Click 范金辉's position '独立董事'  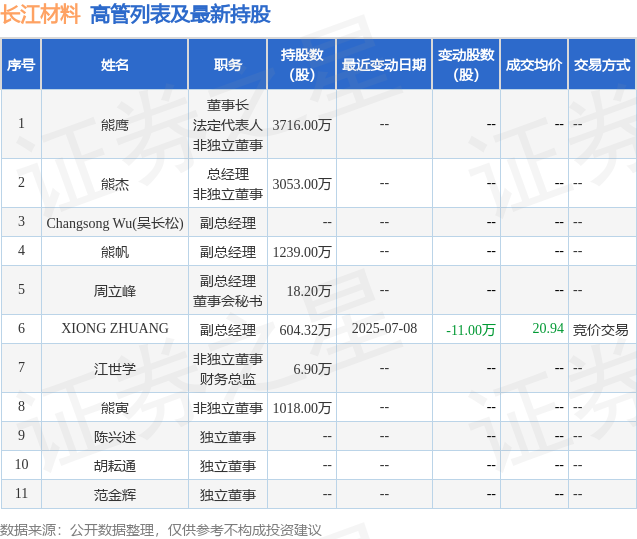point(228,495)
